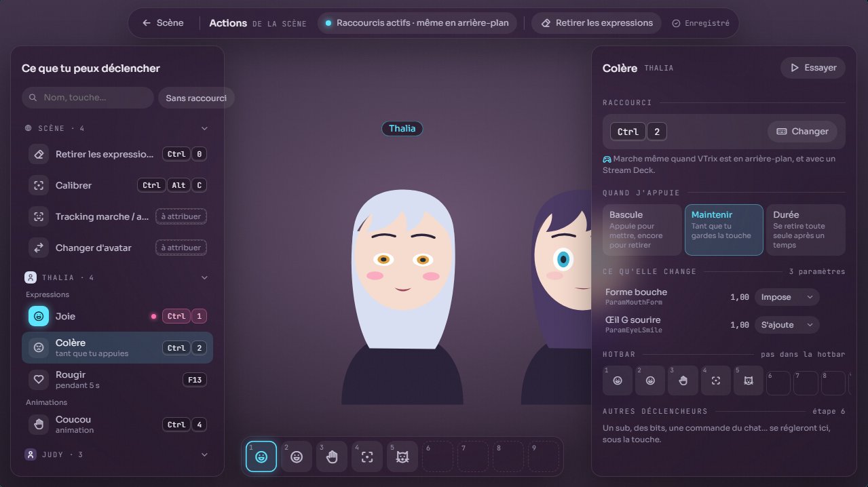Expand the JUDY section chevron
The height and width of the screenshot is (487, 868).
(204, 454)
